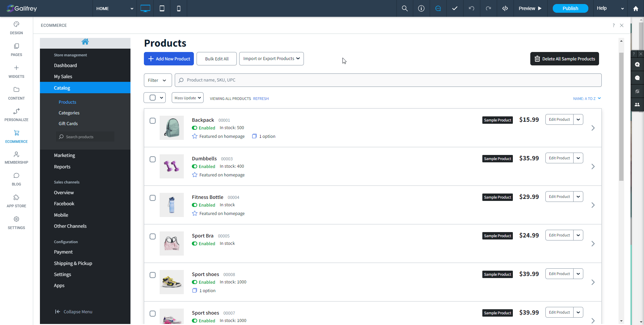The width and height of the screenshot is (644, 325).
Task: Switch to mobile phone view icon
Action: (179, 8)
